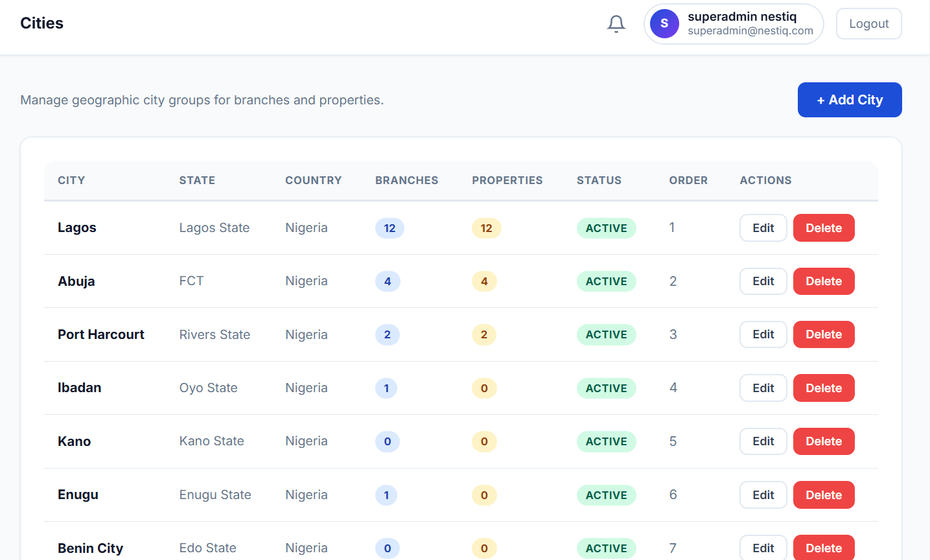This screenshot has height=560, width=930.
Task: Click the Enugu city name
Action: 78,495
